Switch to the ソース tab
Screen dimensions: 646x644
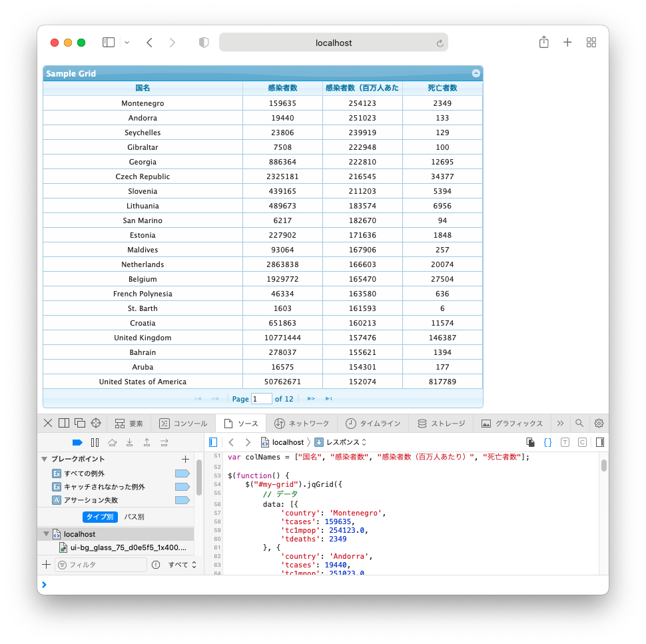(x=240, y=424)
